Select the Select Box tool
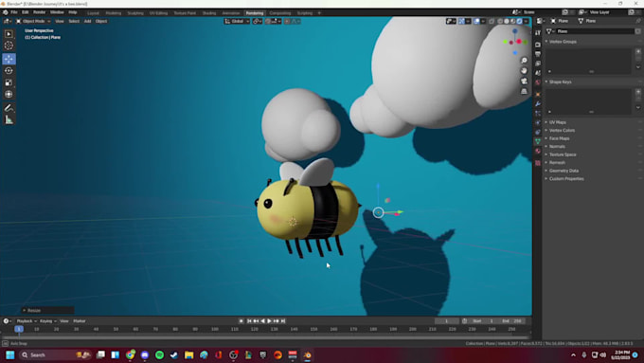This screenshot has width=644, height=363. click(x=9, y=34)
